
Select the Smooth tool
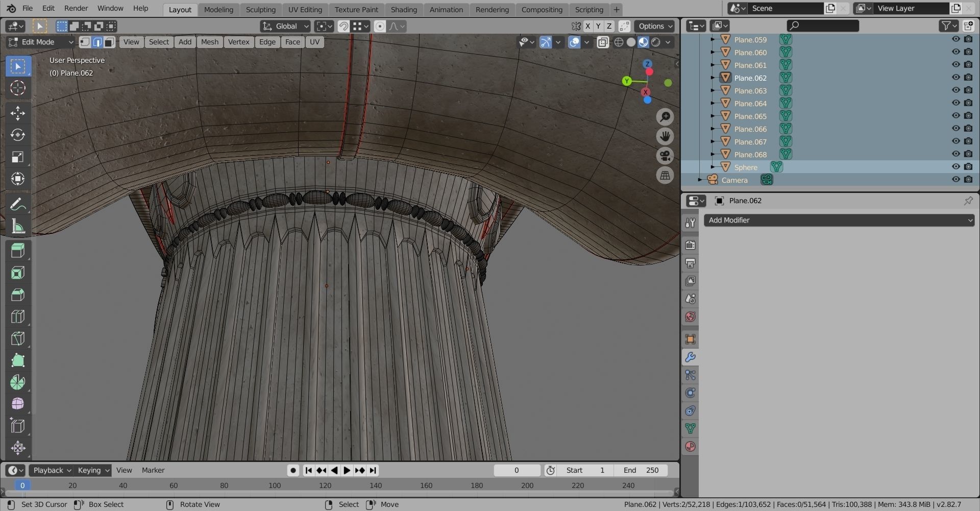pos(18,404)
